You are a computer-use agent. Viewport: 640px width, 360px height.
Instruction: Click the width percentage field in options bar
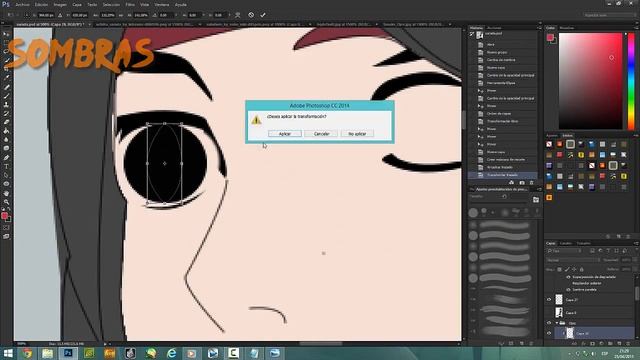108,15
